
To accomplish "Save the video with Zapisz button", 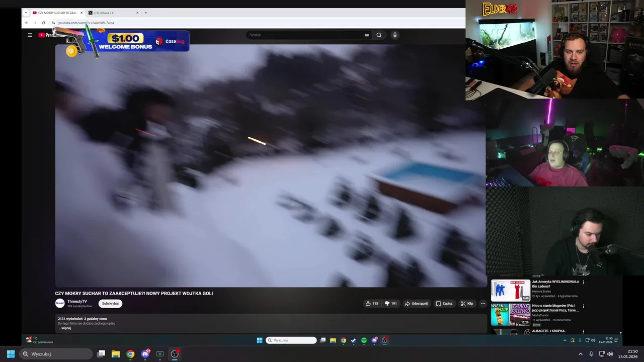I will tap(444, 304).
